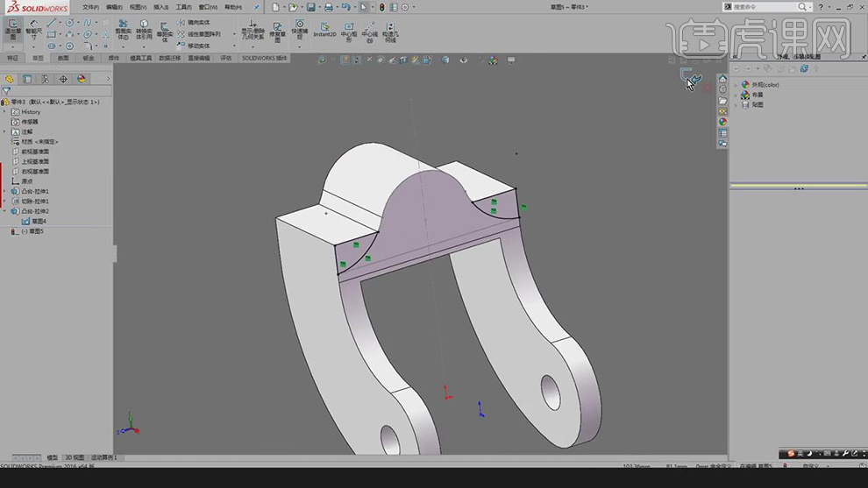Open the PropertyManager tab
Viewport: 868px width, 488px height.
[27, 79]
